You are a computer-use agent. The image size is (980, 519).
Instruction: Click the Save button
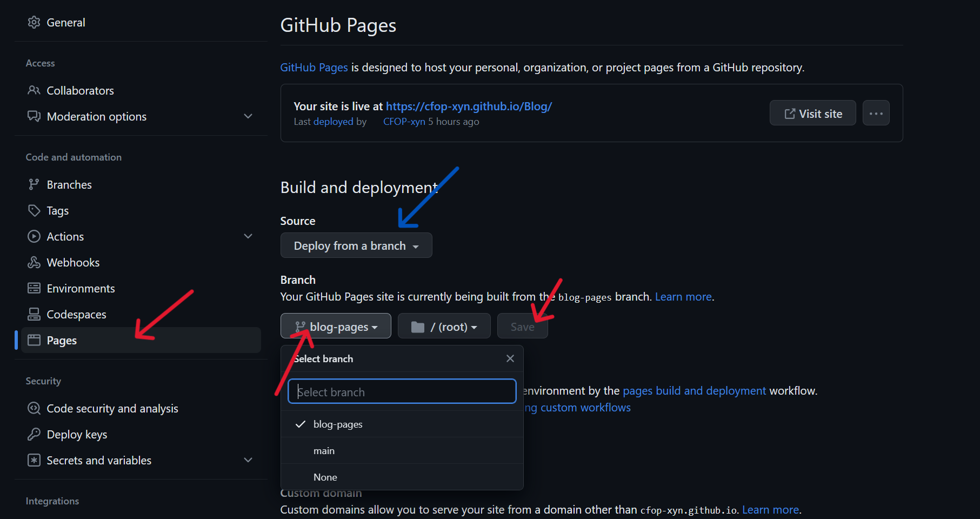point(522,326)
